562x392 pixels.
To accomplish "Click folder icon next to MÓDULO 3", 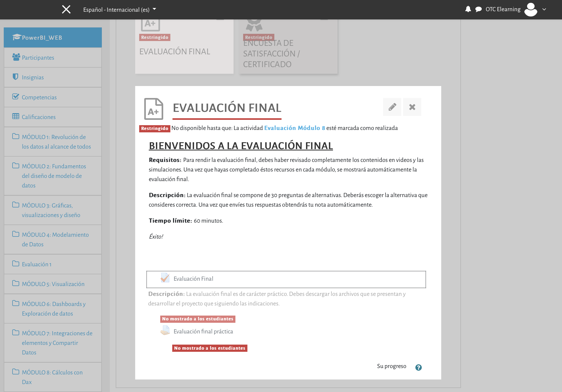I will pos(16,205).
